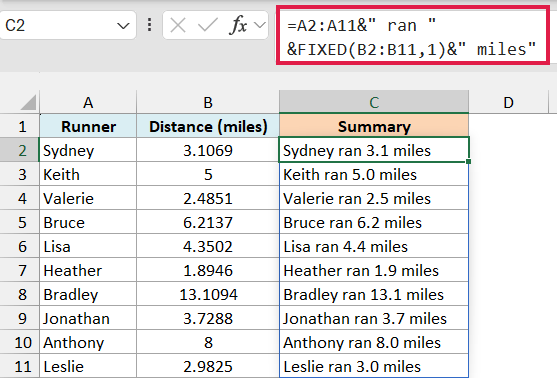557x378 pixels.
Task: Select the cell containing Sydney
Action: 88,150
